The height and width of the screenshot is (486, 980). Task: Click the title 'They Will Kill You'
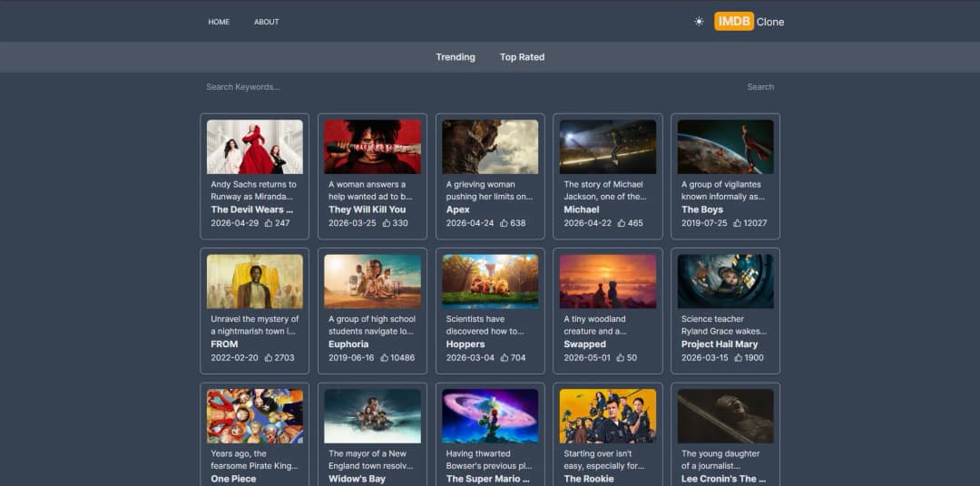point(367,209)
